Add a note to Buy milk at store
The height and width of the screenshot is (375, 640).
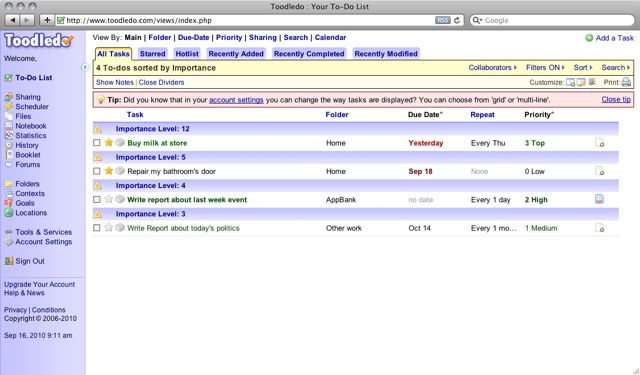click(x=599, y=142)
